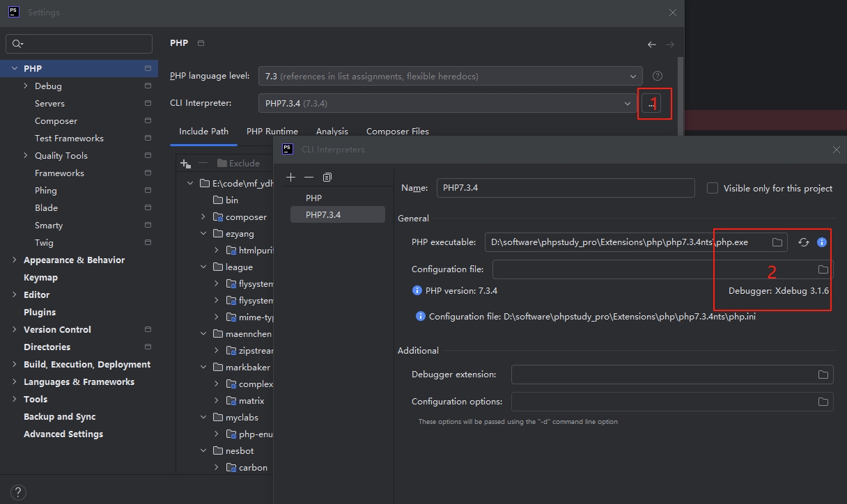
Task: Expand Build, Execution, Deployment section
Action: tap(15, 364)
